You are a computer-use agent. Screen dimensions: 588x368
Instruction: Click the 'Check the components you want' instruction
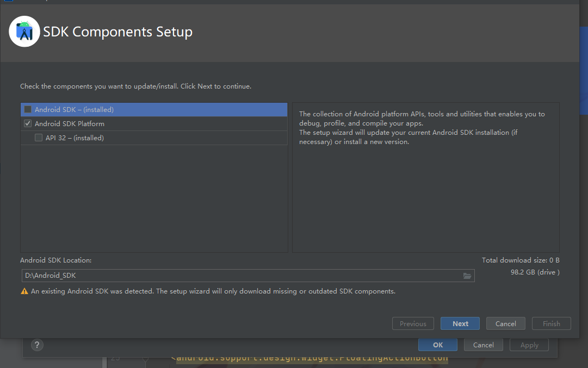coord(136,86)
